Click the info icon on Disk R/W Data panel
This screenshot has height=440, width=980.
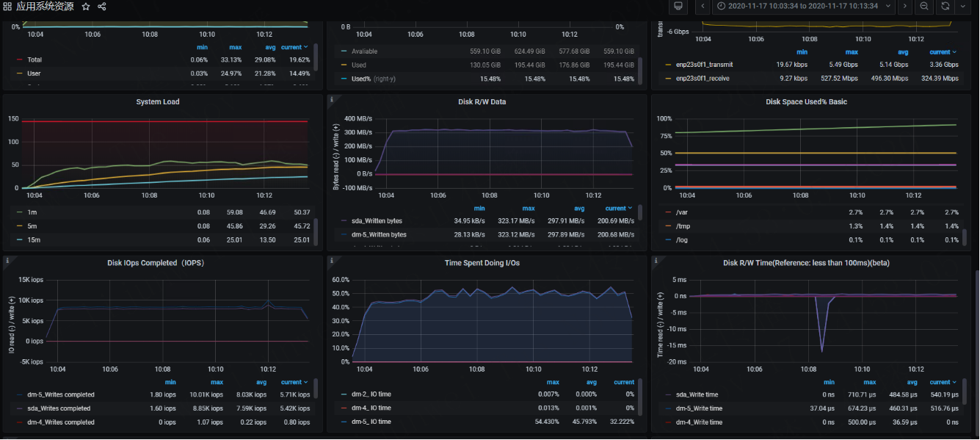pos(332,99)
